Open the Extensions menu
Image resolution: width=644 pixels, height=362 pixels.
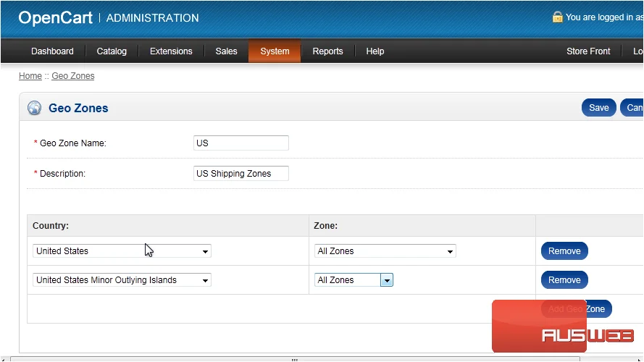coord(171,51)
